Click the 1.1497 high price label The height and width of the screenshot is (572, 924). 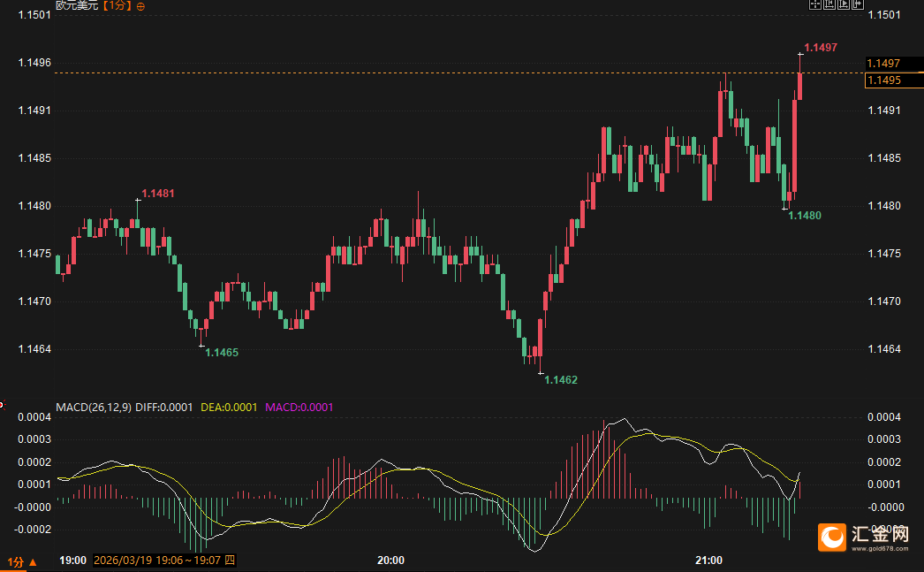coord(821,47)
